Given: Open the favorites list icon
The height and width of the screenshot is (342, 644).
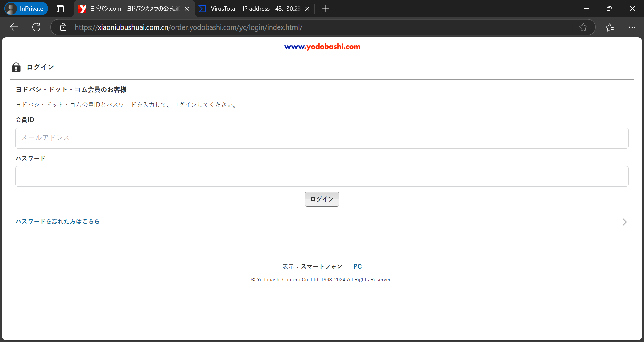Looking at the screenshot, I should [610, 27].
